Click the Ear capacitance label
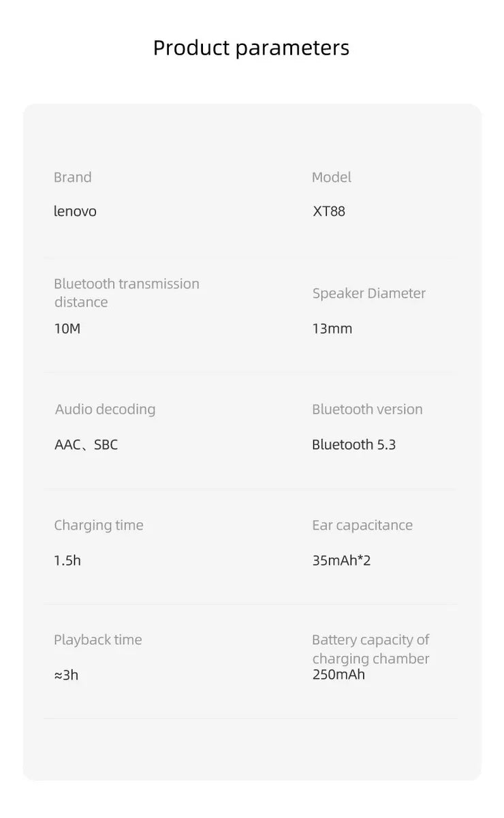Screen dimensions: 504x818 362,525
